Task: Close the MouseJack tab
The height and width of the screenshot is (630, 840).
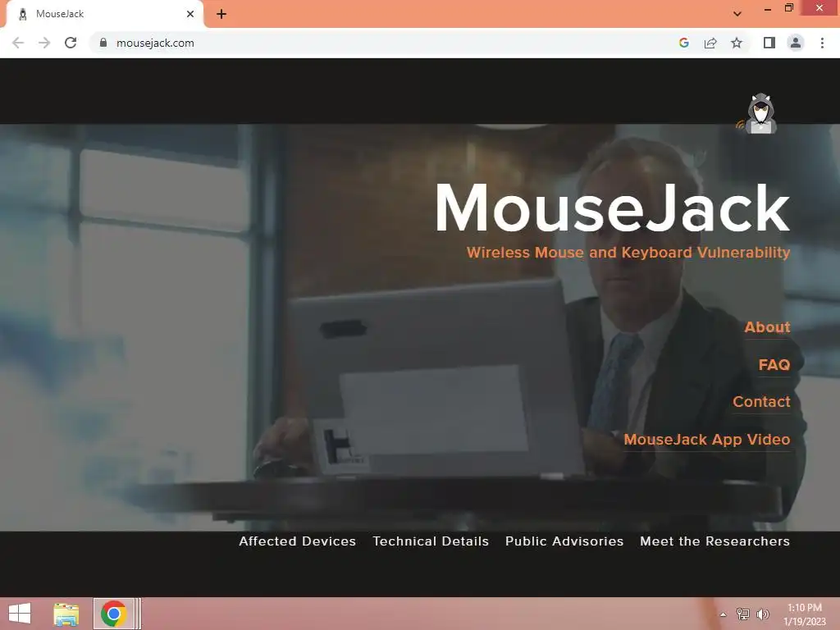Action: [x=190, y=14]
